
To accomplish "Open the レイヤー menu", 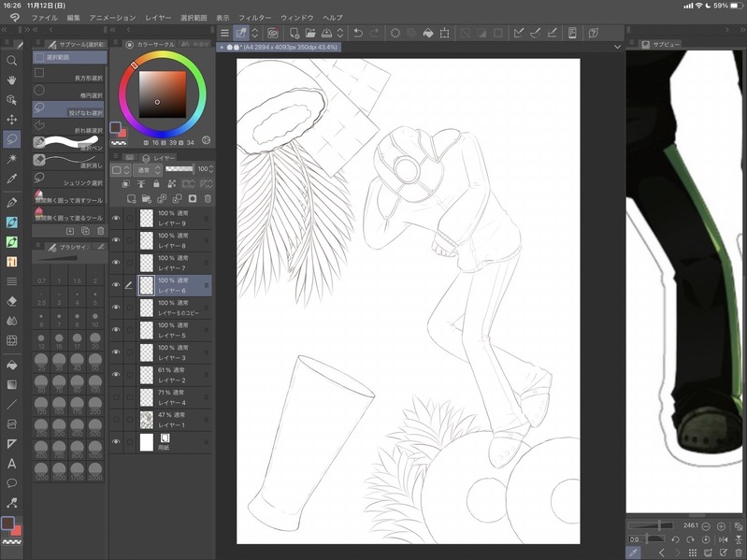I will point(158,18).
